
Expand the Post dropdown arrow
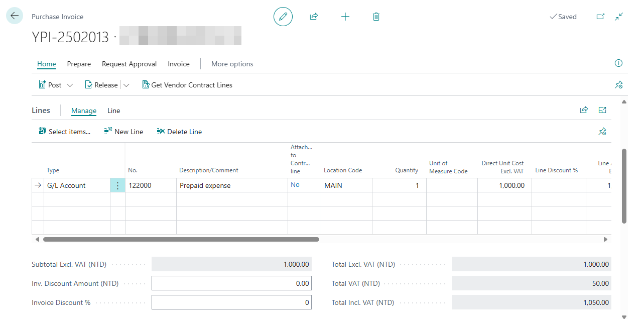(x=70, y=85)
